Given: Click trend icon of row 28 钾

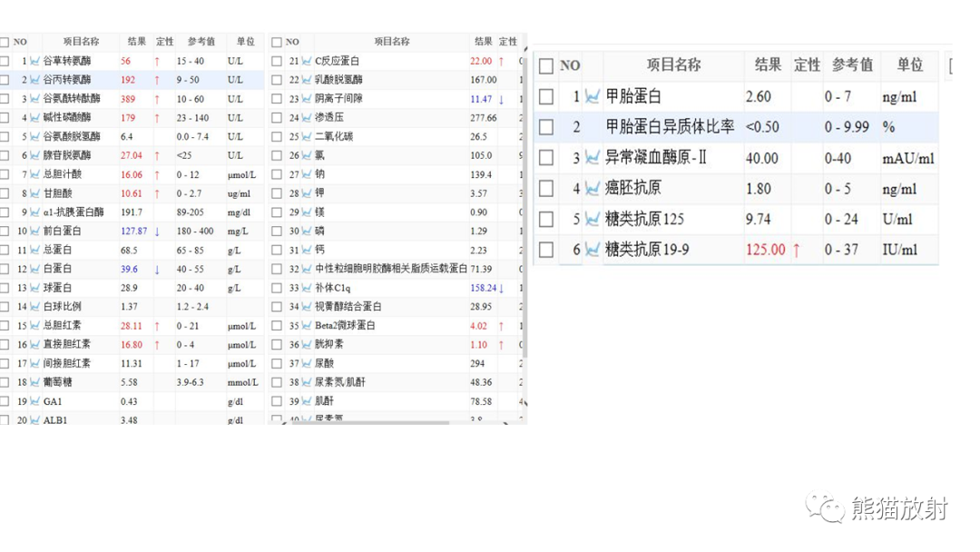Looking at the screenshot, I should [x=307, y=193].
